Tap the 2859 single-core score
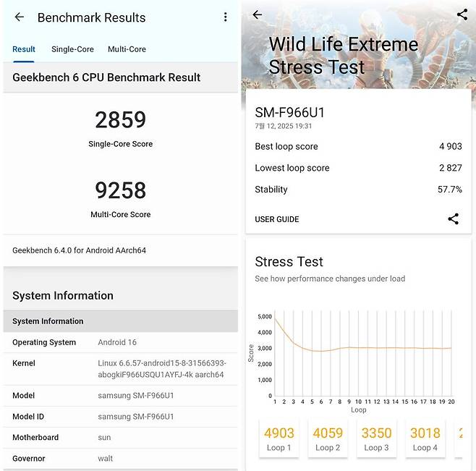The height and width of the screenshot is (471, 476). pos(120,120)
